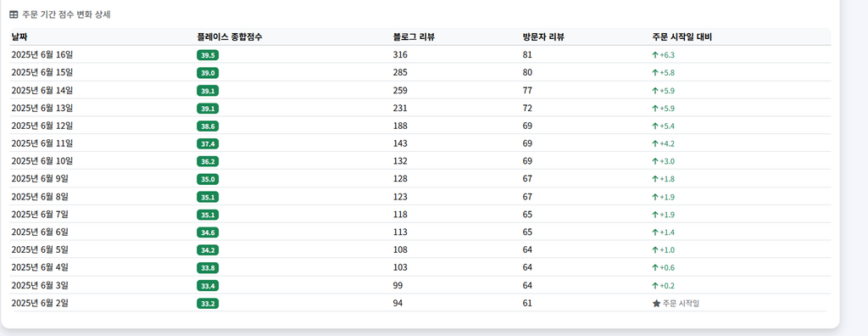
Task: Click the green up arrow beside +3.0
Action: pos(655,161)
